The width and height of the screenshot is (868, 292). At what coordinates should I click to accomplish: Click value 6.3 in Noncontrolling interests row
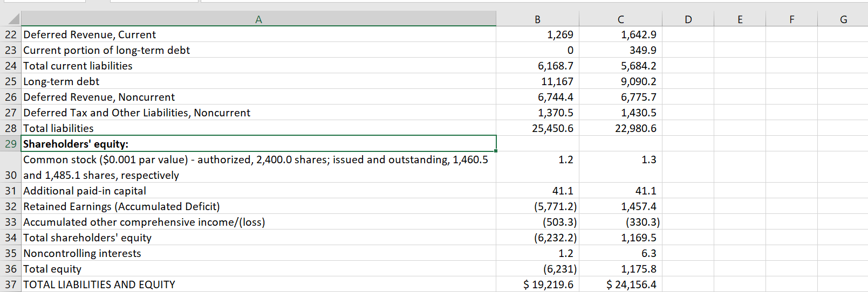(x=620, y=253)
